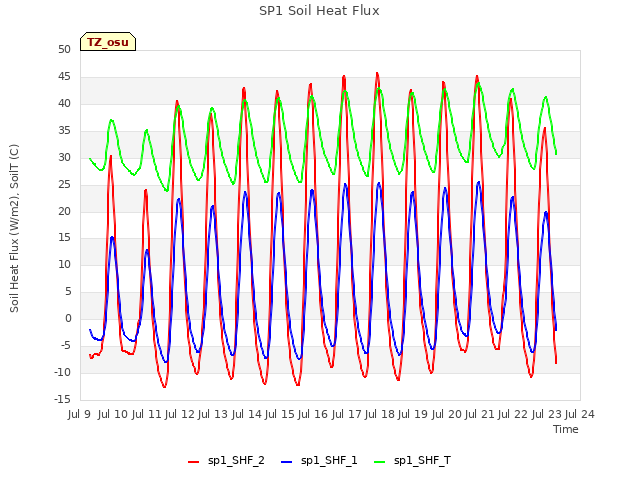
Task: Click the Jul 15 x-axis tick label
Action: tap(280, 414)
